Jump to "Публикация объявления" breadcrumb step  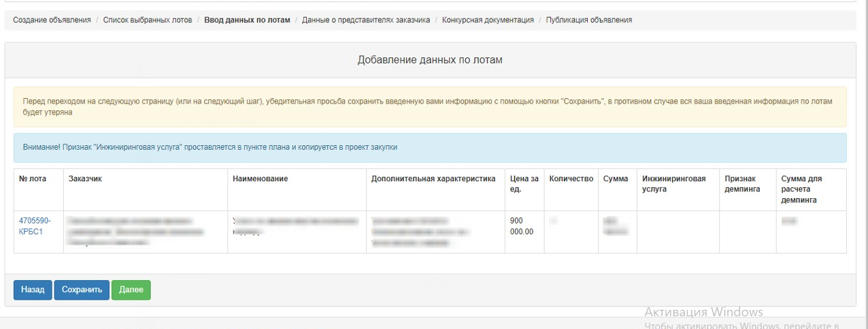[x=588, y=20]
